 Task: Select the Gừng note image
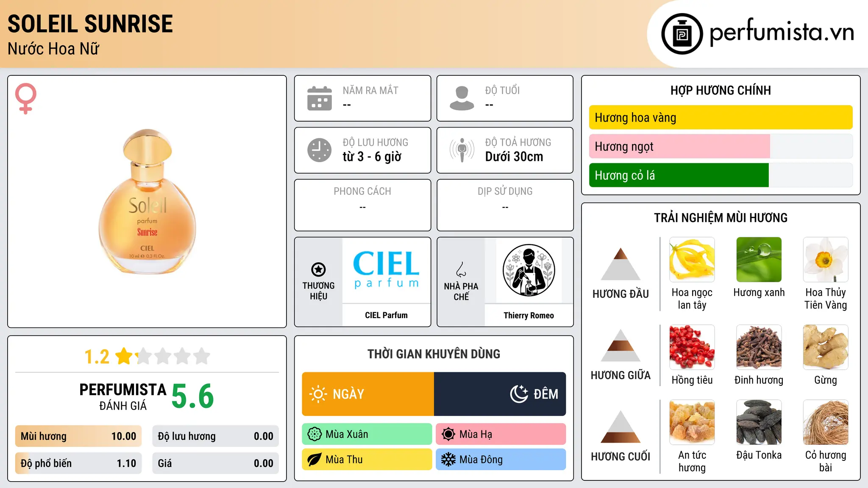[826, 347]
